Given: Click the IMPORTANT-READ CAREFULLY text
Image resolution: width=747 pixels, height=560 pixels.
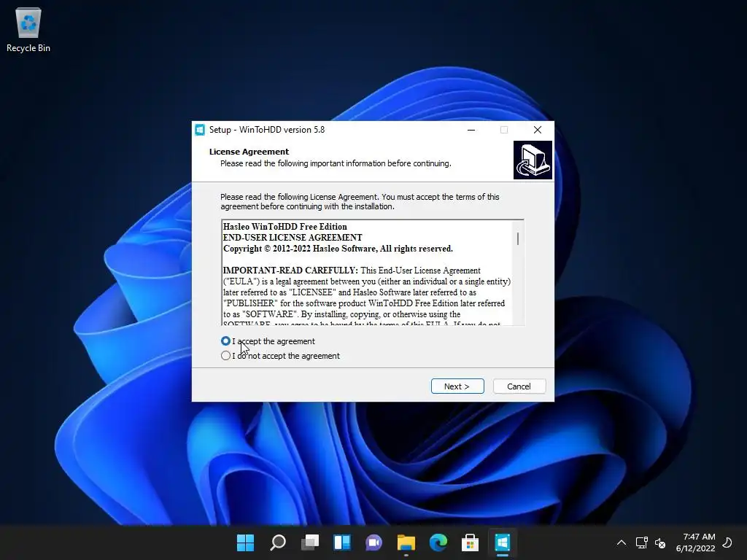Looking at the screenshot, I should pyautogui.click(x=290, y=271).
